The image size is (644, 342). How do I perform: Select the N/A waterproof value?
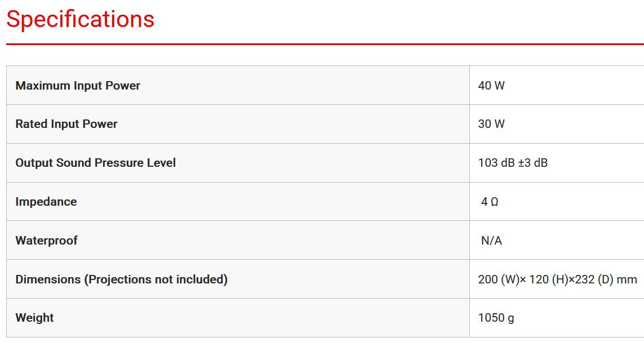pos(491,241)
